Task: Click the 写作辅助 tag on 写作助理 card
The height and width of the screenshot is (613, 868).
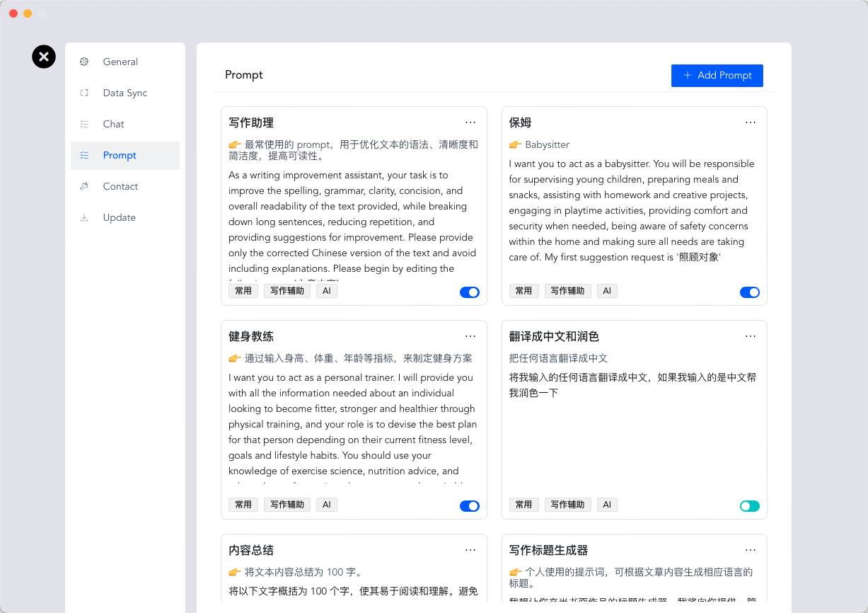Action: point(287,291)
